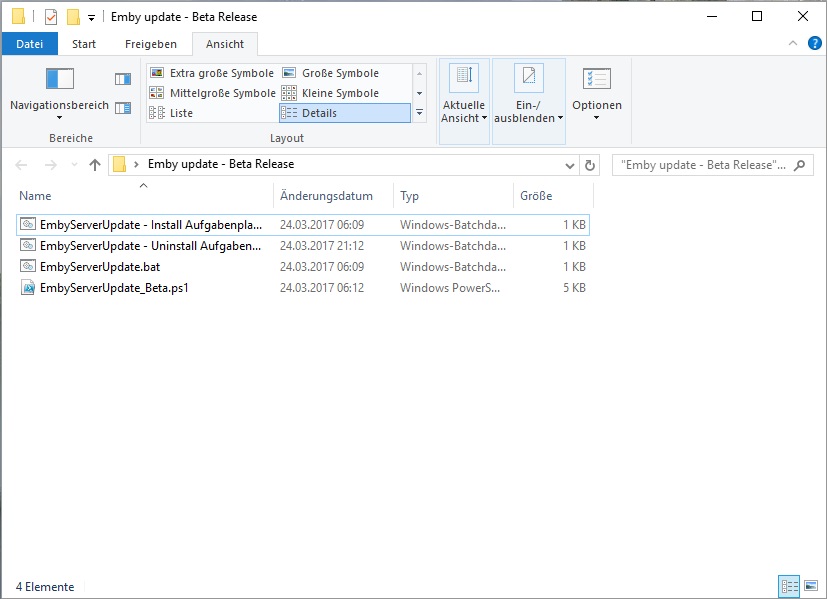
Task: Click the 24.03.2017 21:12 date cell
Action: tap(322, 246)
